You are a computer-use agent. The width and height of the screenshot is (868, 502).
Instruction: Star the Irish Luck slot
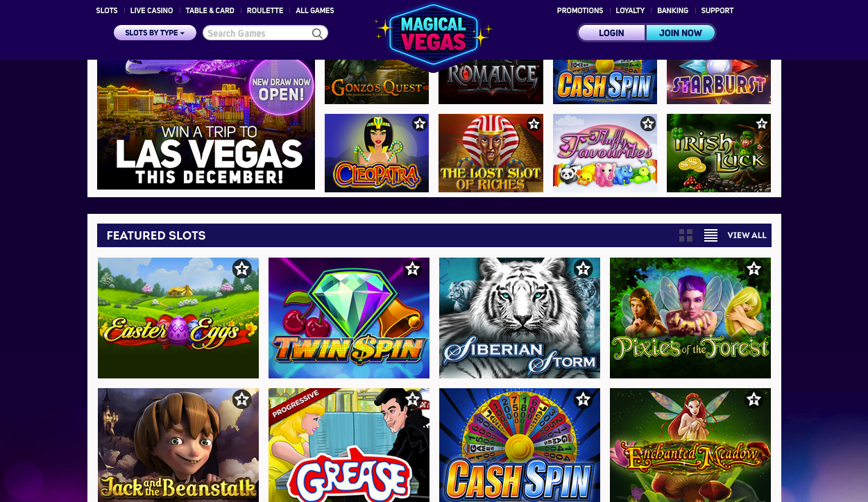761,124
